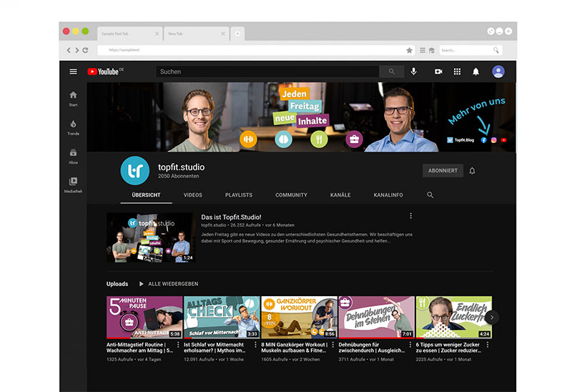Viewport: 572px width, 392px height.
Task: Open Abos in the sidebar
Action: [x=73, y=156]
